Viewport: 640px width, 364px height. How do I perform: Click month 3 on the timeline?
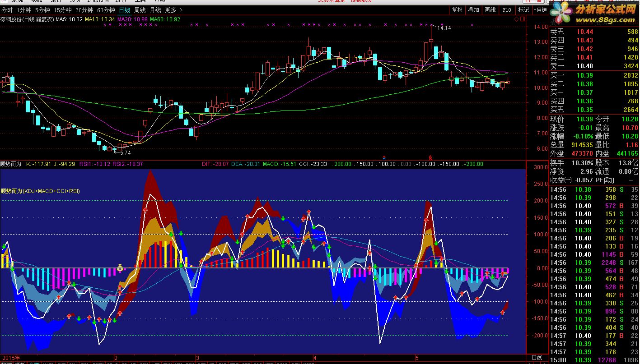(197, 357)
